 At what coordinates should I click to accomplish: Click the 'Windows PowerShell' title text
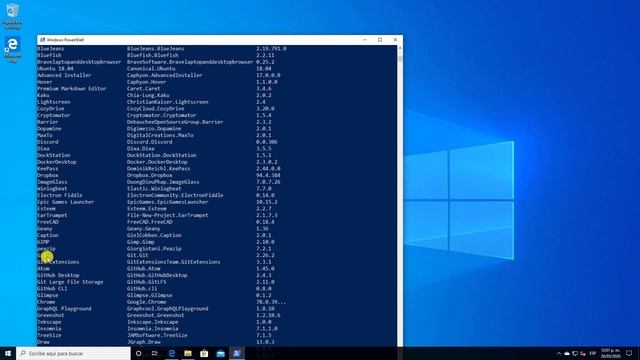pos(65,40)
